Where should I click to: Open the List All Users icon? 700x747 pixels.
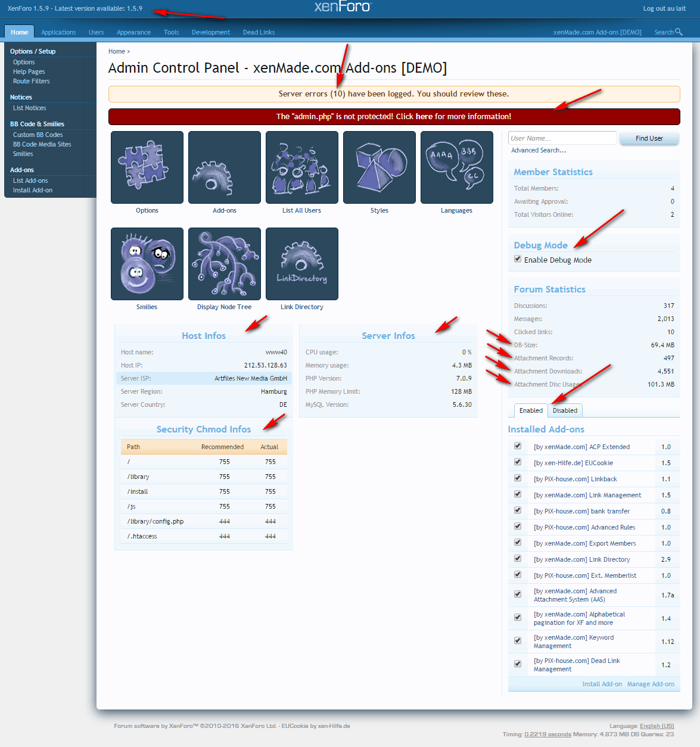pyautogui.click(x=302, y=167)
